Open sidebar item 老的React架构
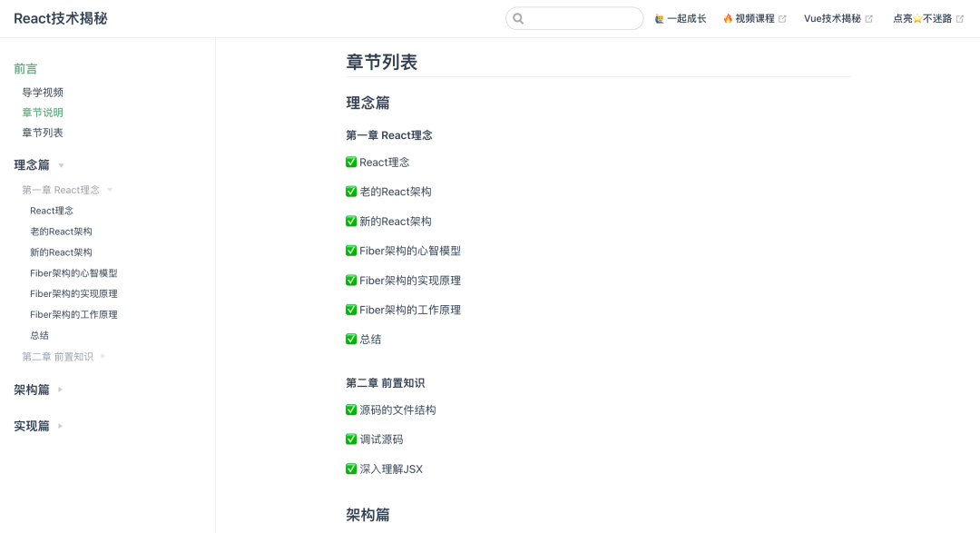The width and height of the screenshot is (980, 533). [x=62, y=232]
